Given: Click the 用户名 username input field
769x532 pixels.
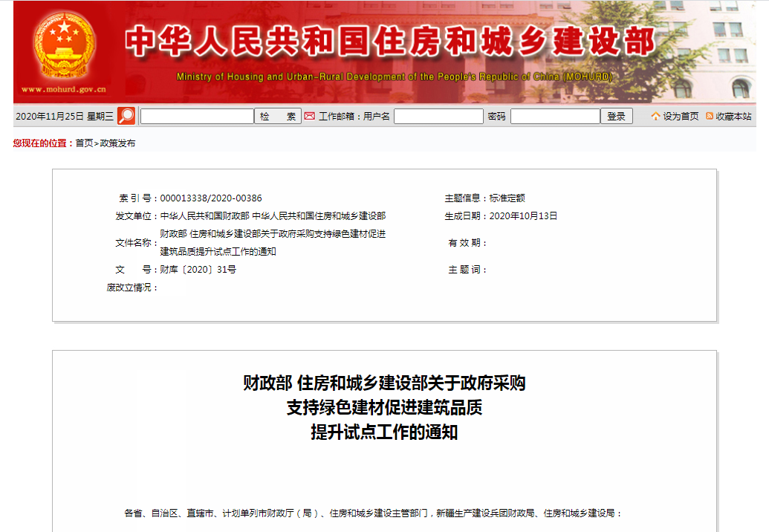Looking at the screenshot, I should click(438, 116).
